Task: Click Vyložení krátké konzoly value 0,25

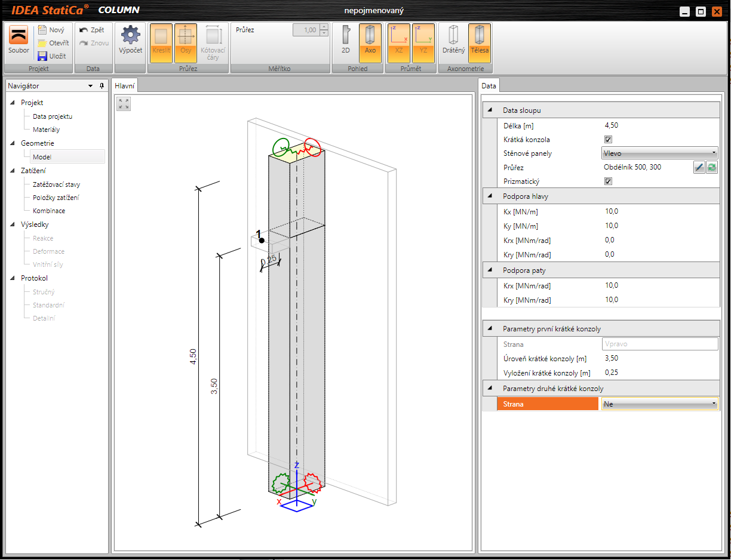Action: click(x=612, y=373)
